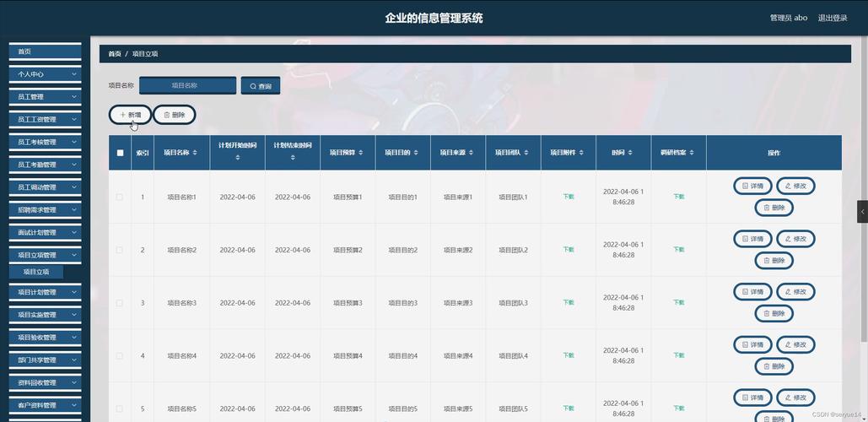Viewport: 868px width, 422px height.
Task: Go to 首页 in the sidebar
Action: coord(46,51)
